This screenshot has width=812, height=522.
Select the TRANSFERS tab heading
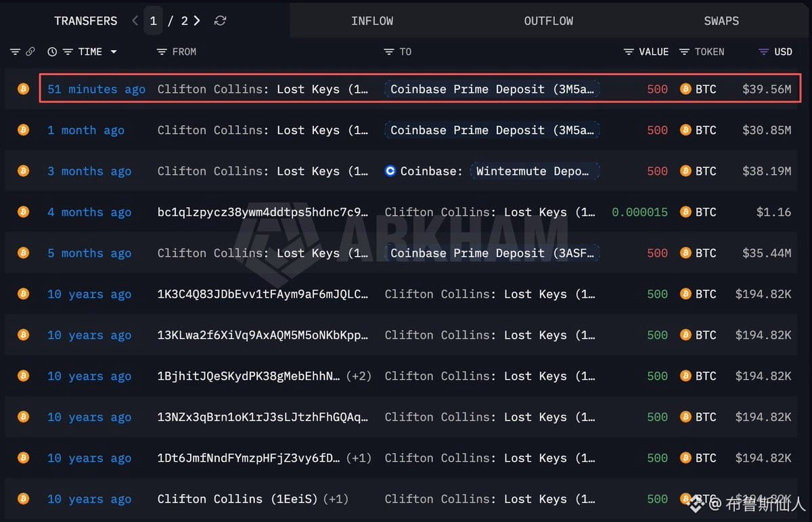[86, 21]
